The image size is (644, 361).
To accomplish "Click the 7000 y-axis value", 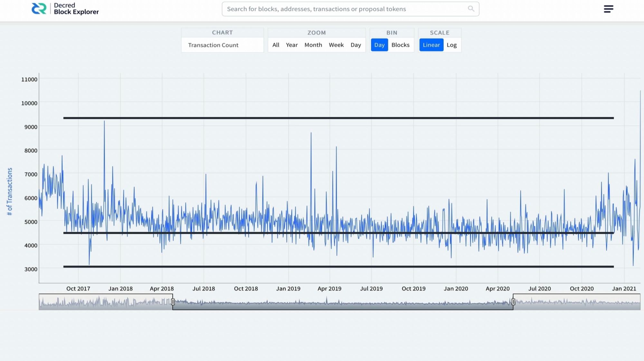I will point(31,174).
